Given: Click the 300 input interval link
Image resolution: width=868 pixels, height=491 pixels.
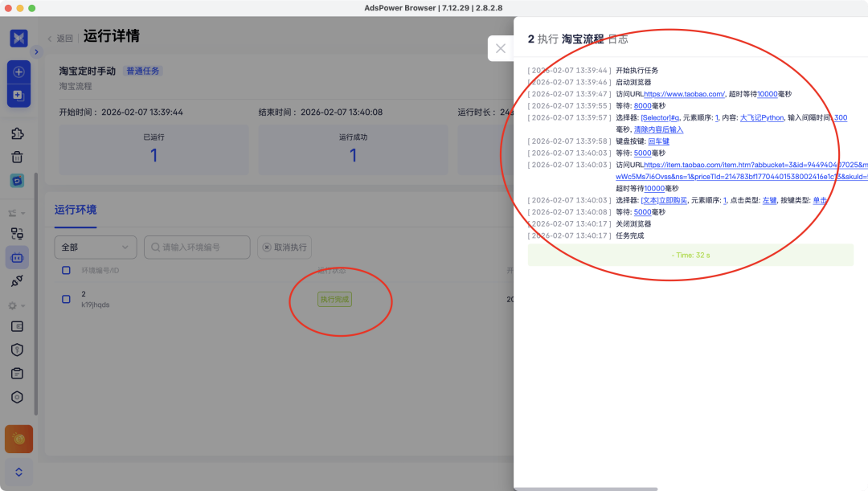Looking at the screenshot, I should [841, 117].
